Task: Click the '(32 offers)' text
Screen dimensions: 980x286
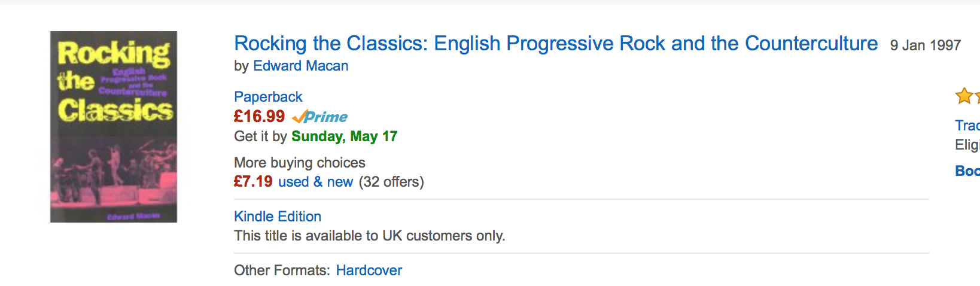Action: pos(391,182)
